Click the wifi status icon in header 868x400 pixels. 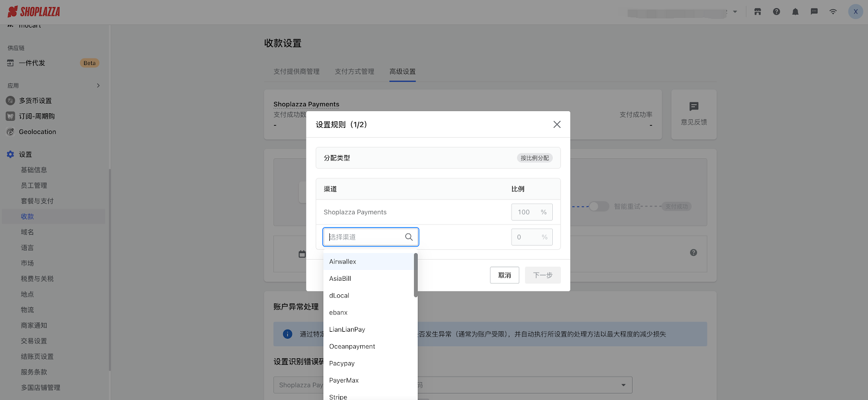tap(833, 11)
